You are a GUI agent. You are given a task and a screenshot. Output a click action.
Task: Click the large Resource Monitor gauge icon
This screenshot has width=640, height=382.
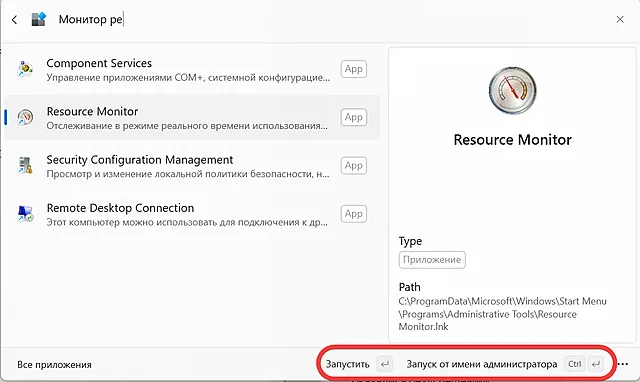click(513, 91)
